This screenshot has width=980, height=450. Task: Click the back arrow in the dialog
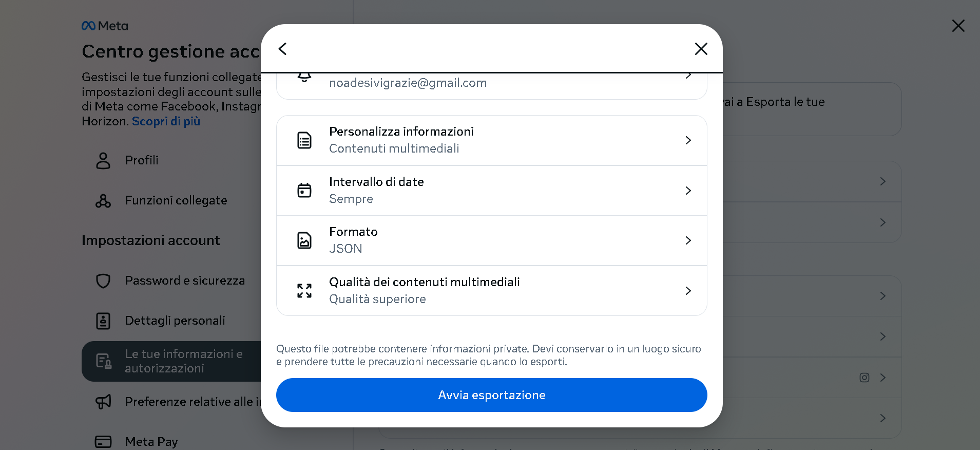pos(282,49)
